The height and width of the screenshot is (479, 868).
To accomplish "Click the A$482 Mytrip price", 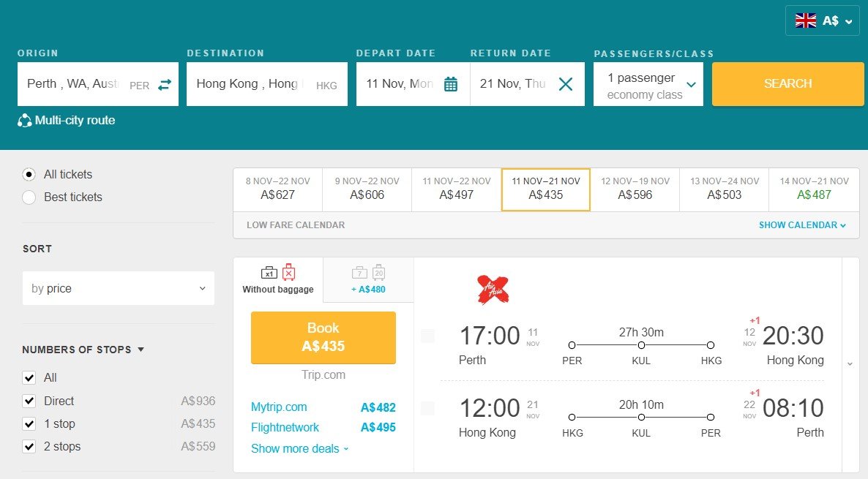I will tap(378, 407).
